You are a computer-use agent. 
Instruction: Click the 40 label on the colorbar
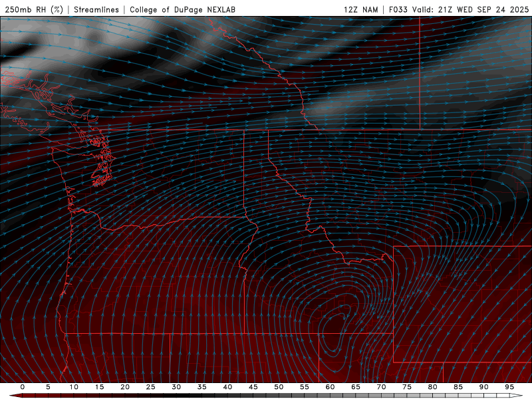[227, 387]
